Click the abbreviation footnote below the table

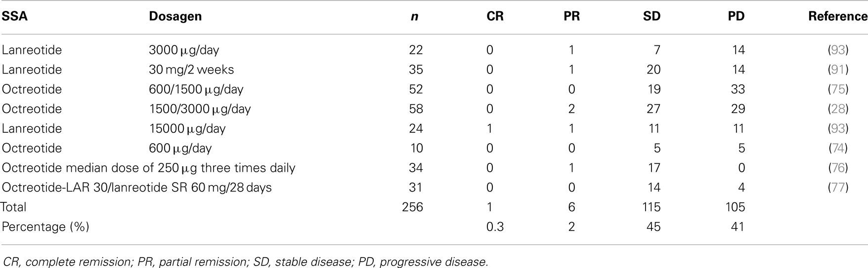coord(246,262)
